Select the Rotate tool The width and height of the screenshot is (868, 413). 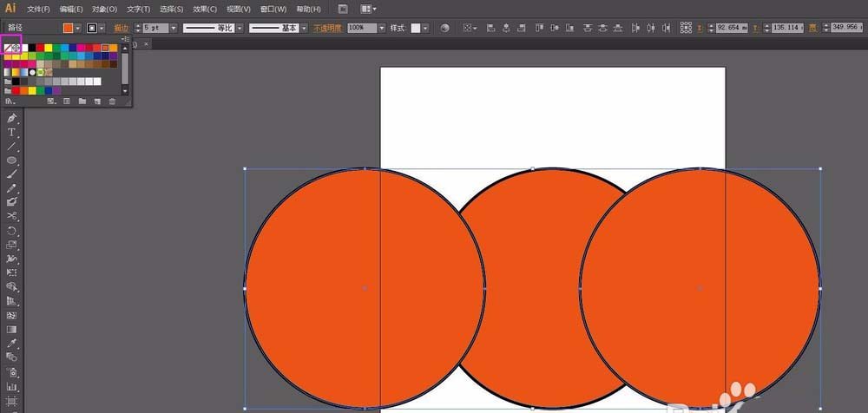[11, 230]
